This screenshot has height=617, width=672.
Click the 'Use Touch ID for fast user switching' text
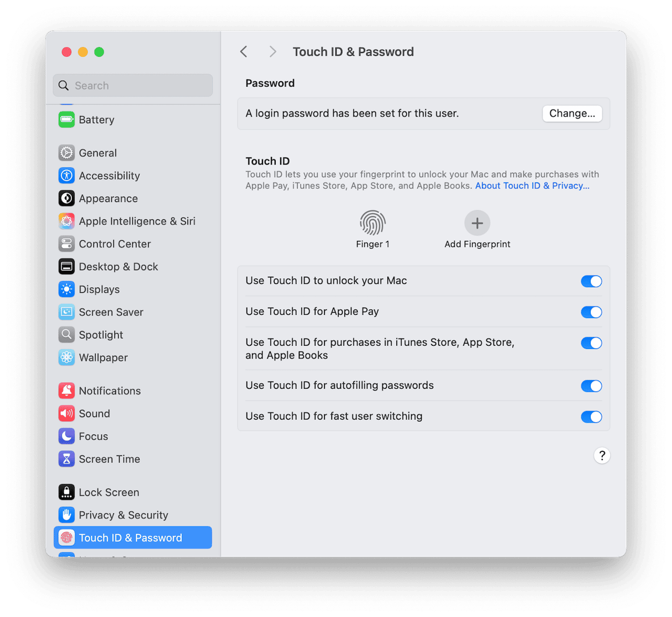click(334, 416)
